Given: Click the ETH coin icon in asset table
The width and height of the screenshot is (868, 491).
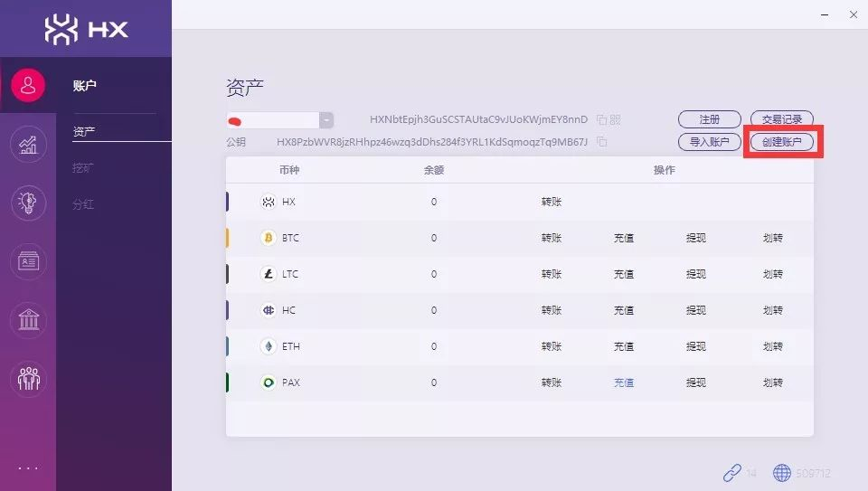Looking at the screenshot, I should pyautogui.click(x=269, y=346).
